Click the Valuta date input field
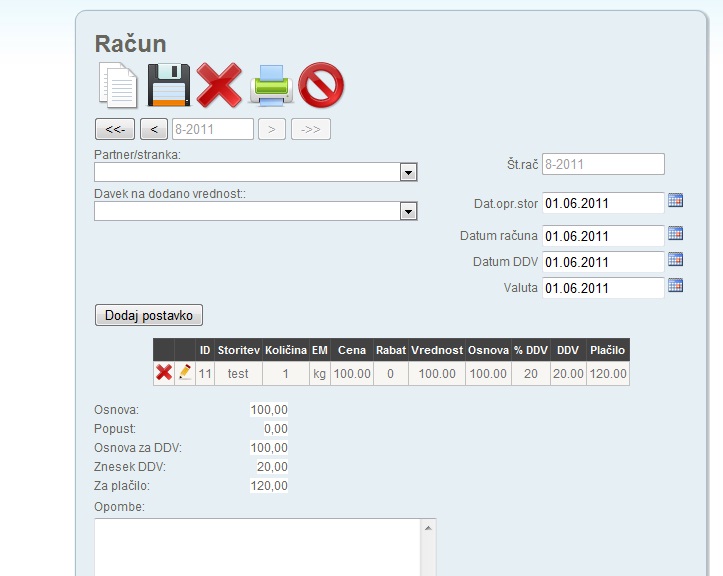723x576 pixels. click(x=603, y=288)
